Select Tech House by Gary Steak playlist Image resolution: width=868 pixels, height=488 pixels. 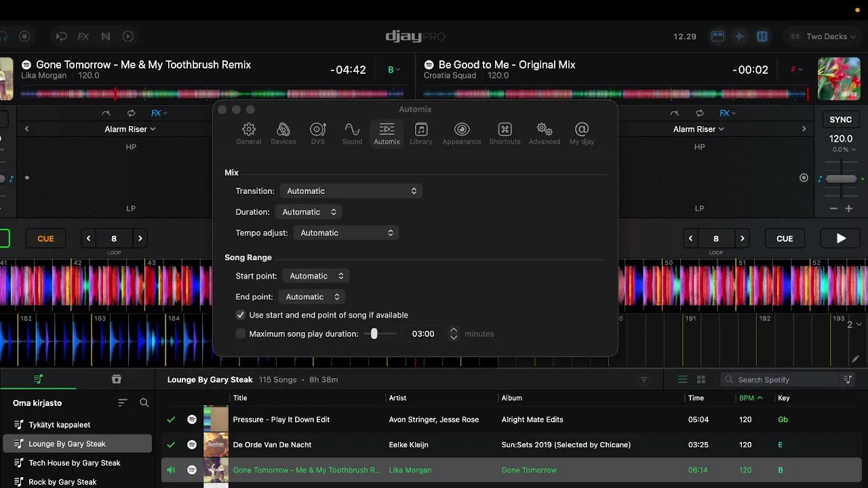pyautogui.click(x=77, y=463)
